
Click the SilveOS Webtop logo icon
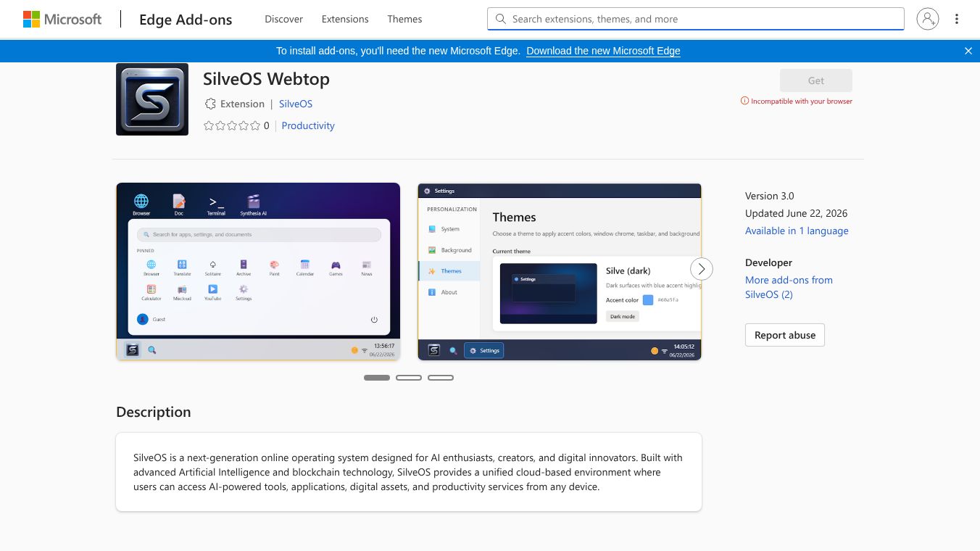click(152, 99)
